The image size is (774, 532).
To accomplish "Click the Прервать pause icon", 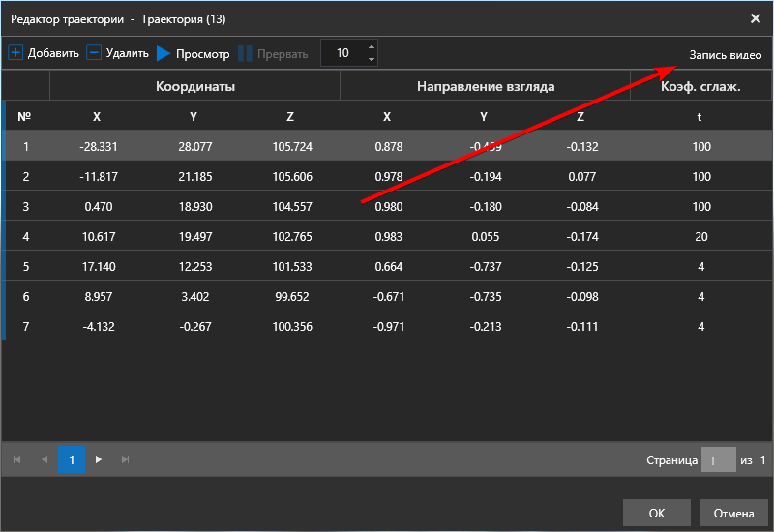I will point(245,53).
